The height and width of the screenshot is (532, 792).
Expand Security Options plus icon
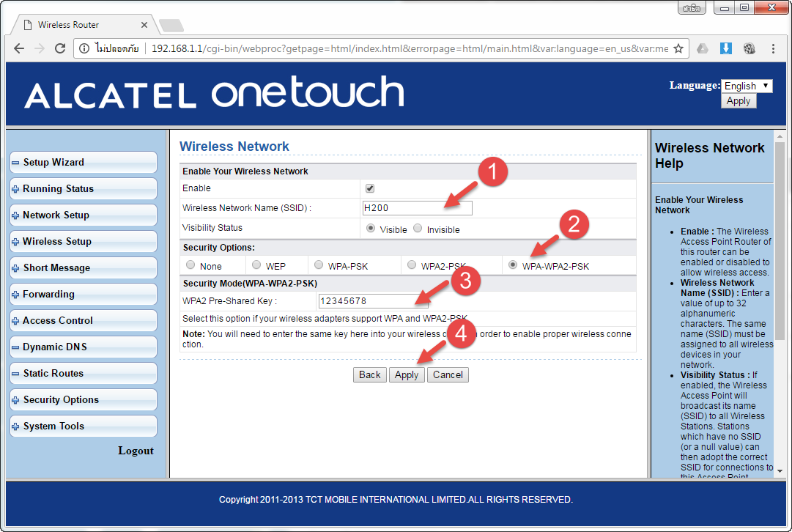click(15, 400)
